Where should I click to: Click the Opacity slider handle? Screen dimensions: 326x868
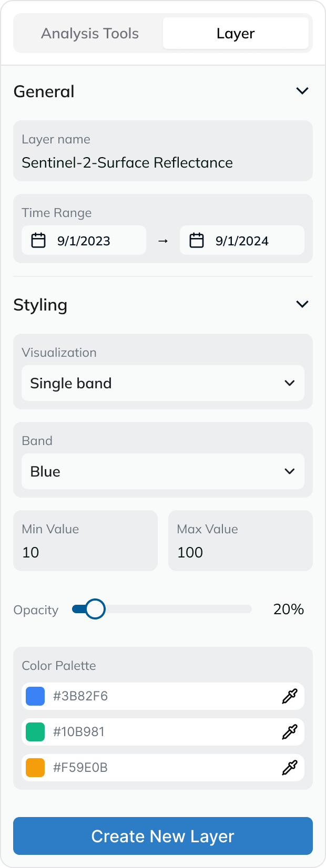[x=95, y=609]
